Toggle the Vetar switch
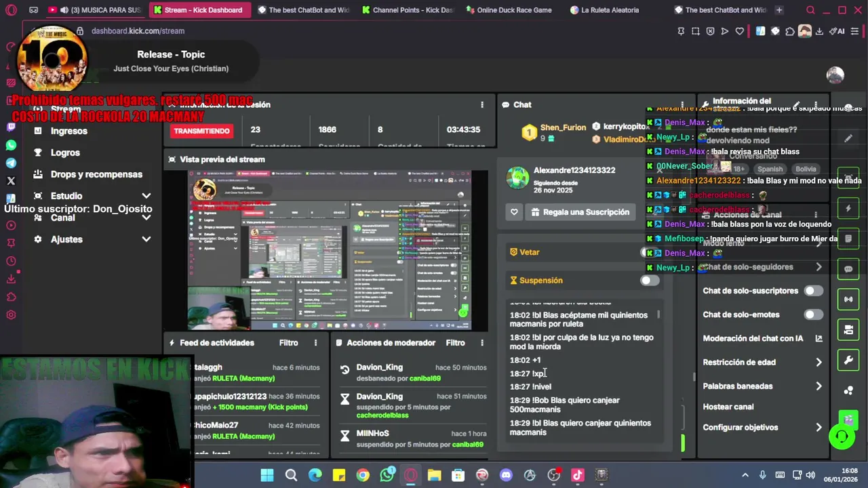This screenshot has width=868, height=488. 650,252
